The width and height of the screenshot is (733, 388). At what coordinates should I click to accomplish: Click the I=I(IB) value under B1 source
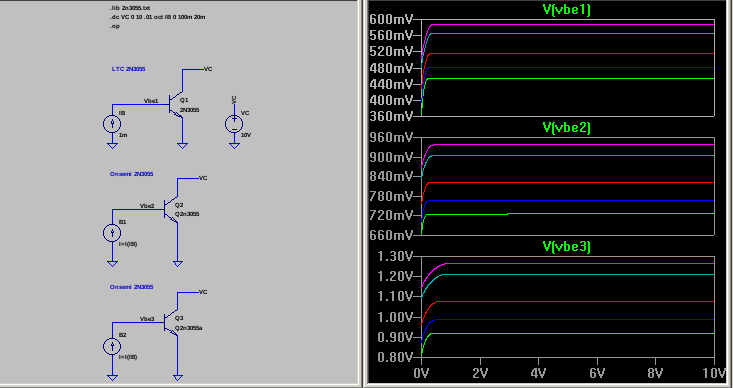[x=128, y=244]
